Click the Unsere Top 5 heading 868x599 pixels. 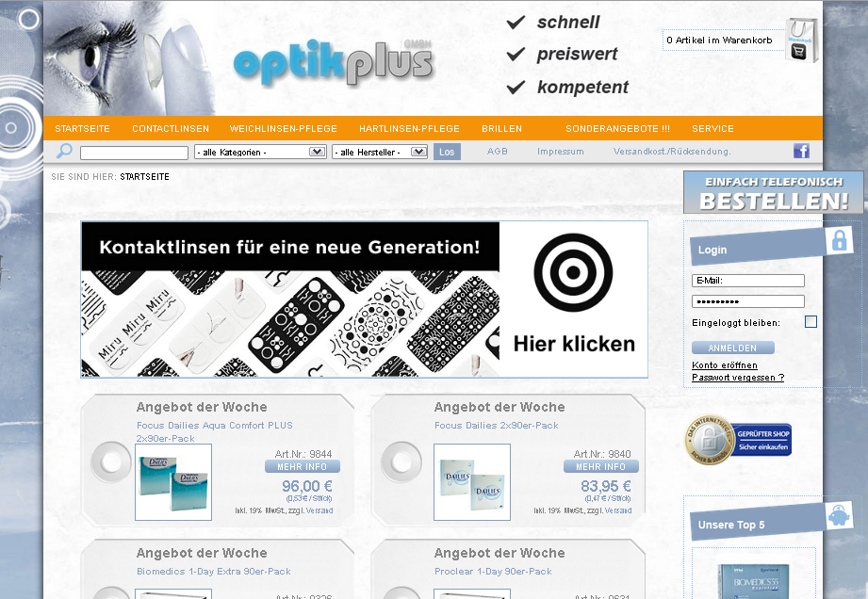(731, 525)
